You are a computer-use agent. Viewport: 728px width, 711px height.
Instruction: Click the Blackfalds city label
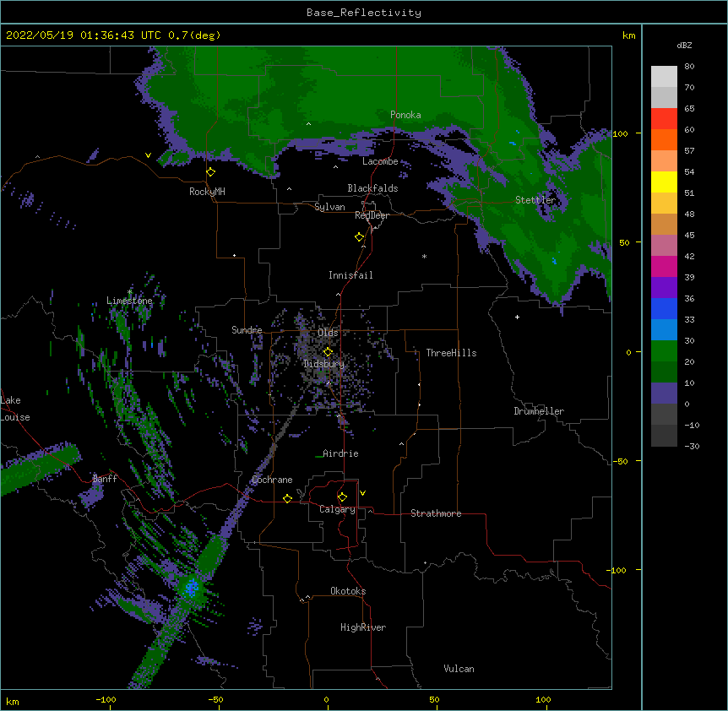point(372,188)
